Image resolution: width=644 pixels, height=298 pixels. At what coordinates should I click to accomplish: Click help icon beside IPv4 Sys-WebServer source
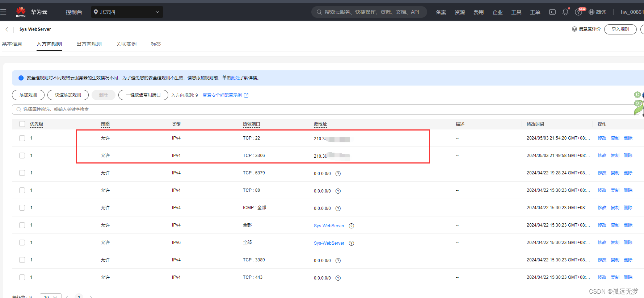pyautogui.click(x=352, y=226)
